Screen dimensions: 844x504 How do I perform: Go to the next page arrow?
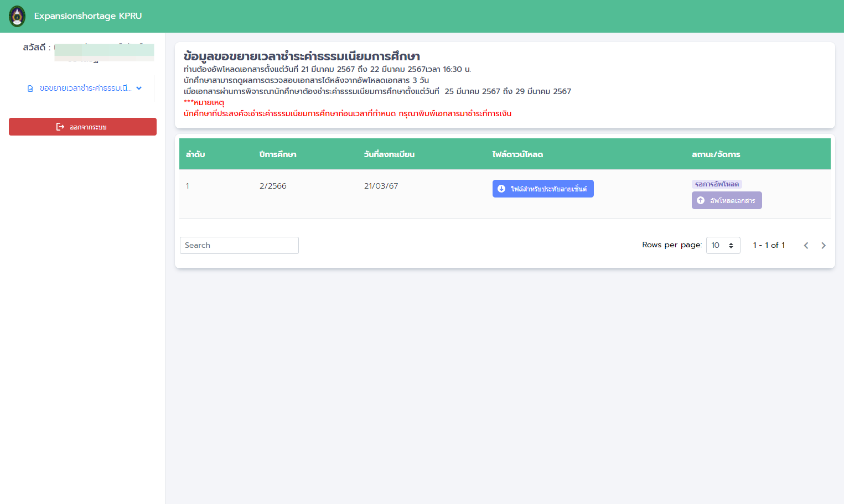(824, 245)
